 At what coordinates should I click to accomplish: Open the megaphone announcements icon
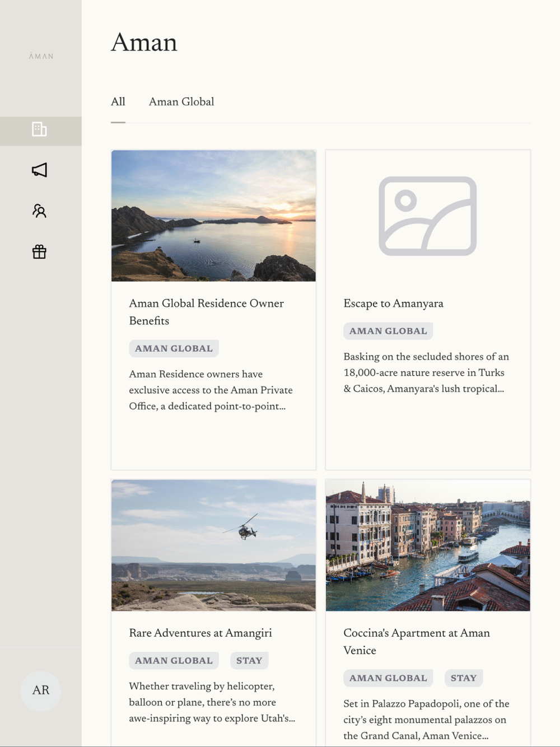coord(39,170)
